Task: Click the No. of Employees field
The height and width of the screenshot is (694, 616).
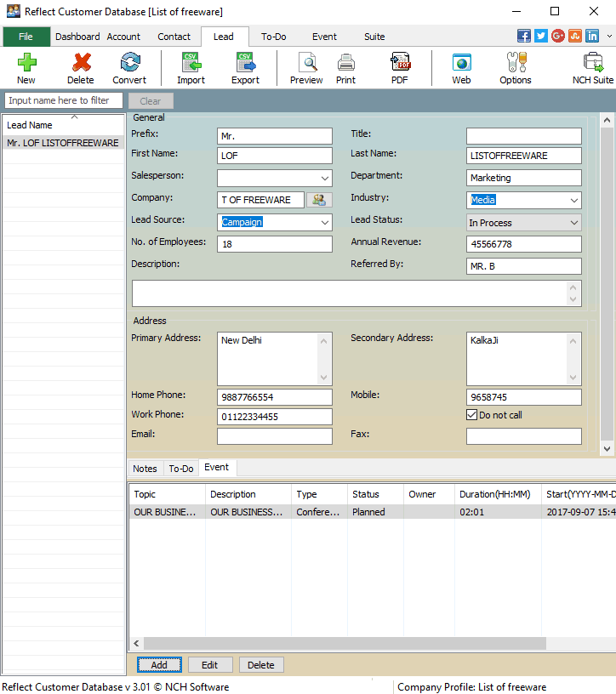Action: [x=275, y=244]
